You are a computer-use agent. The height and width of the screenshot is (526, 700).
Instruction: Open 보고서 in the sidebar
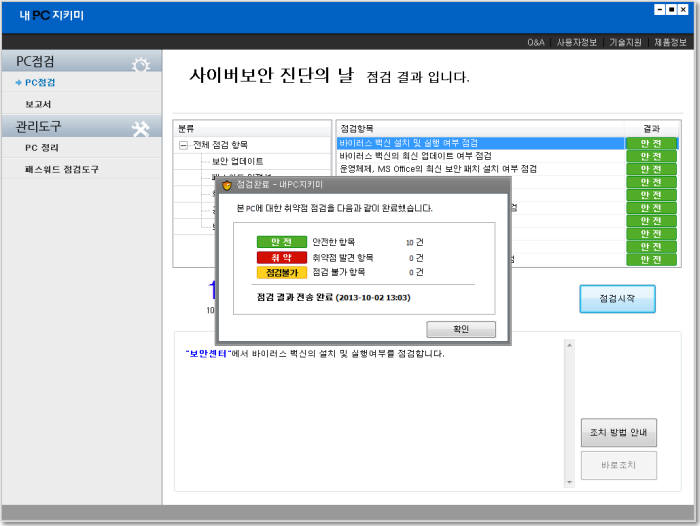[x=38, y=104]
